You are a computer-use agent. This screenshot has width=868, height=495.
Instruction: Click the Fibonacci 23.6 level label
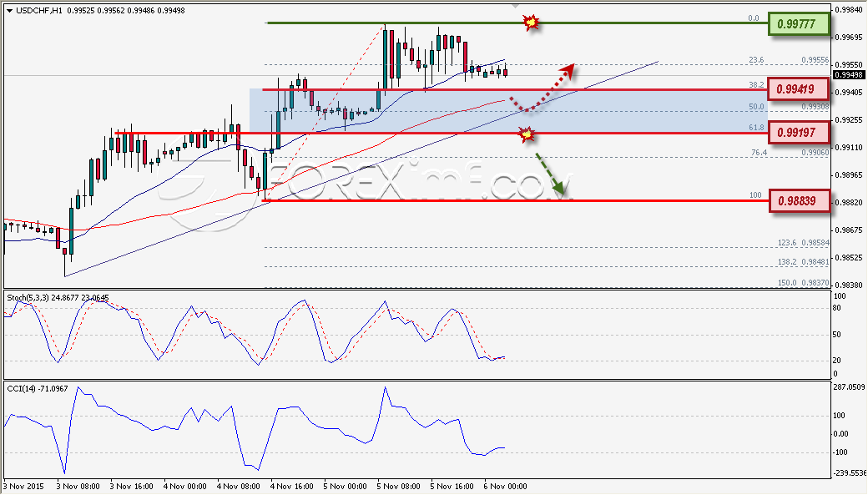pyautogui.click(x=756, y=60)
